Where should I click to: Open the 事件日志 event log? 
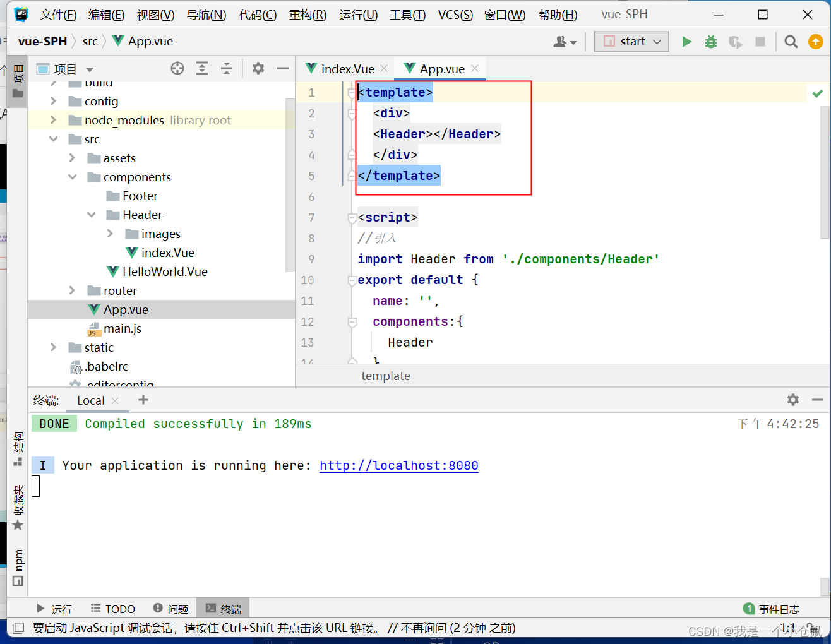point(772,609)
